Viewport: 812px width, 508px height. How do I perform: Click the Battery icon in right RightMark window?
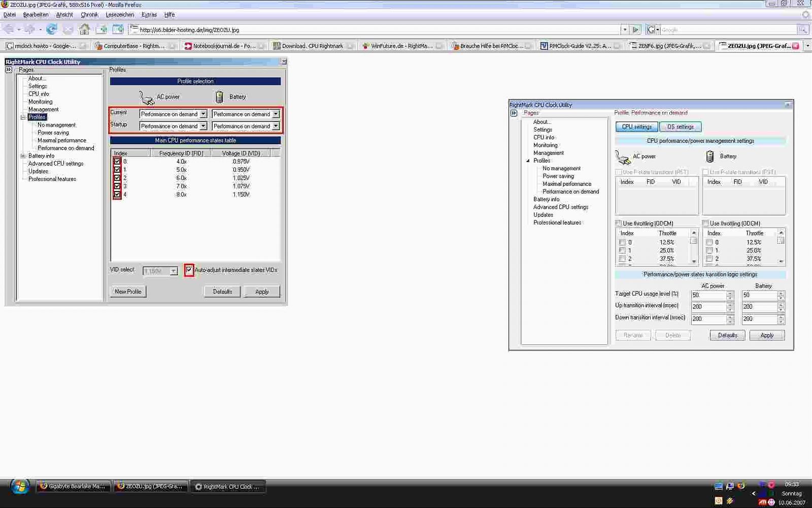click(710, 156)
